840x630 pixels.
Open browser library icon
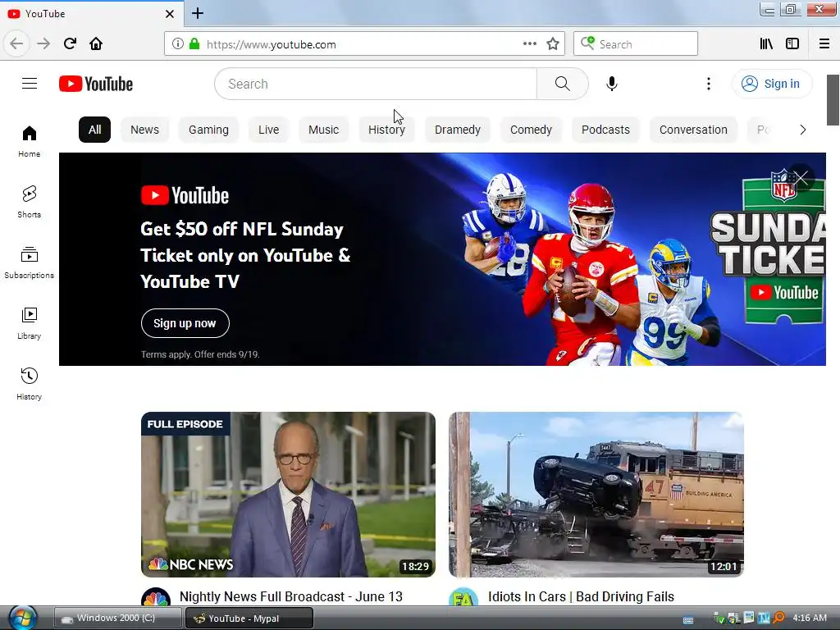[766, 44]
